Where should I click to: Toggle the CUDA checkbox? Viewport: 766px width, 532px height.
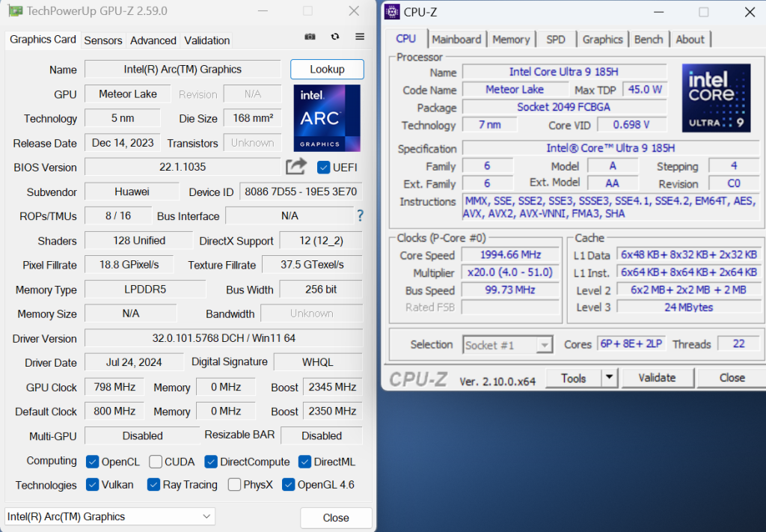[156, 462]
